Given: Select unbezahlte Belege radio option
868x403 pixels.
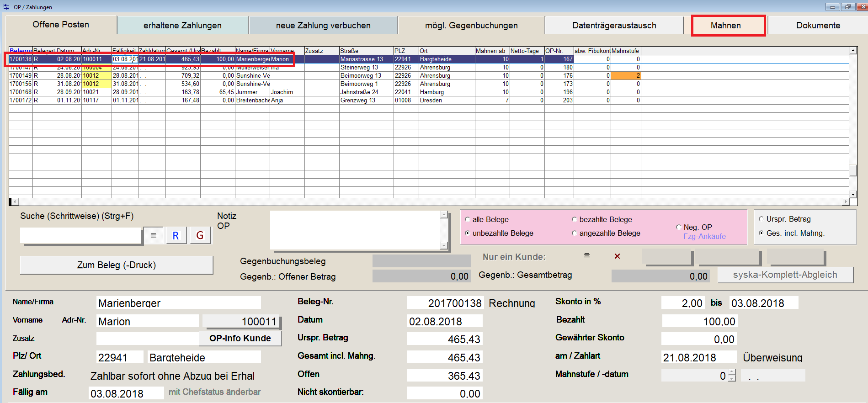Looking at the screenshot, I should (499, 233).
